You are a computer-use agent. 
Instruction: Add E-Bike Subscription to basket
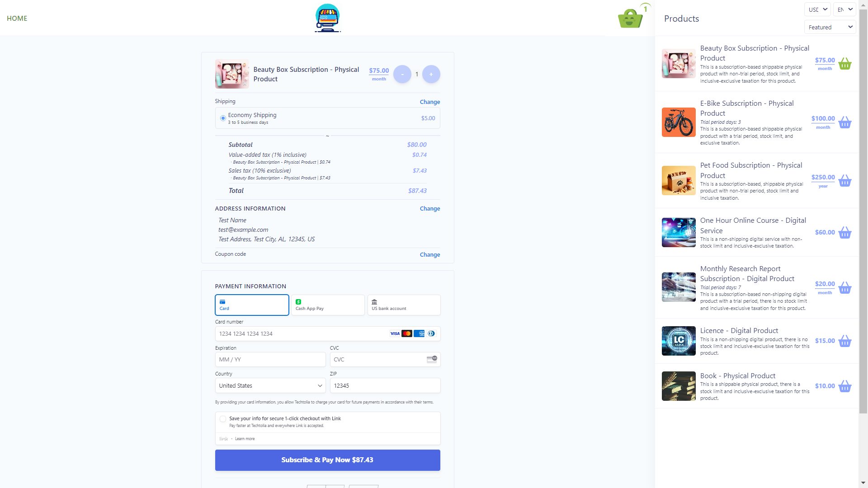click(x=844, y=122)
